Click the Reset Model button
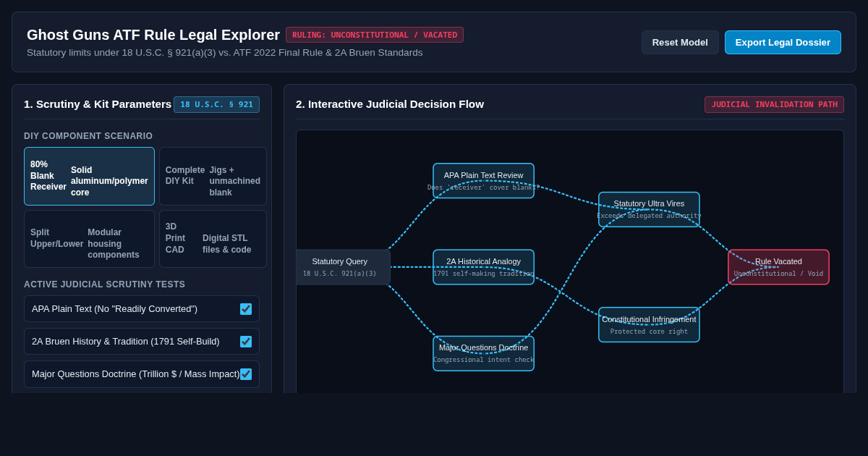This screenshot has height=456, width=868. 678,42
